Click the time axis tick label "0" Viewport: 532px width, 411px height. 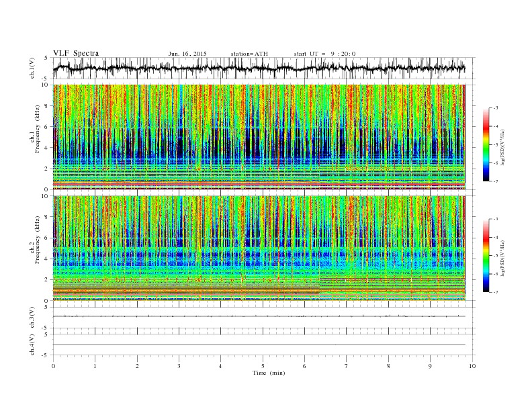[53, 366]
